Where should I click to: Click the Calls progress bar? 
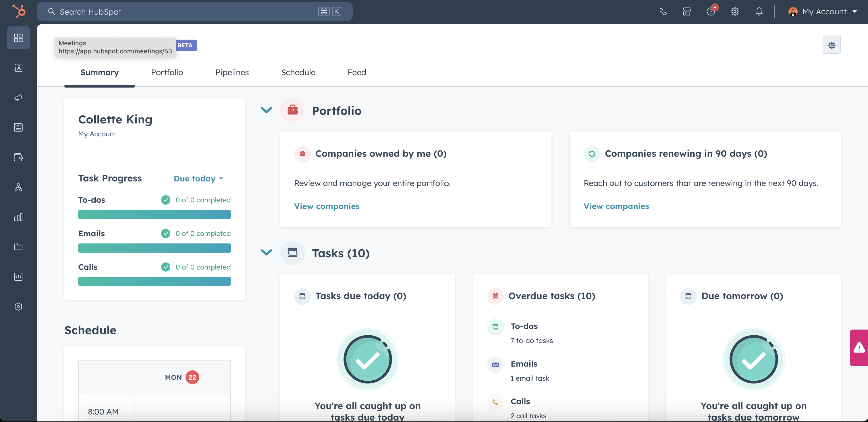[154, 281]
